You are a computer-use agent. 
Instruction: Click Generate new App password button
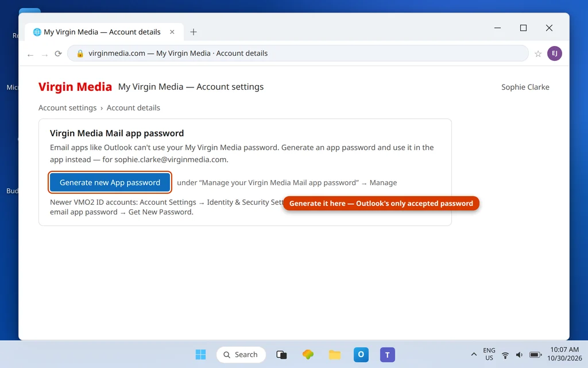point(110,182)
